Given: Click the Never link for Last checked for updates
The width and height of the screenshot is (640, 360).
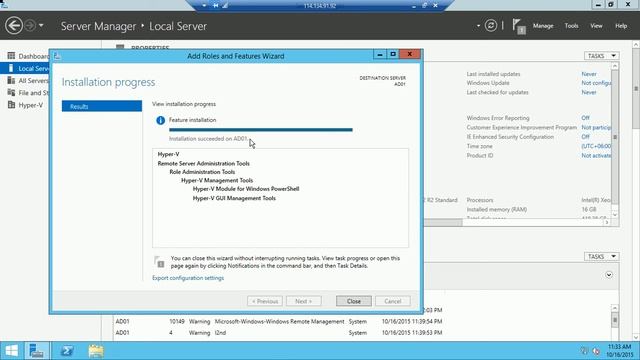Looking at the screenshot, I should [x=589, y=92].
